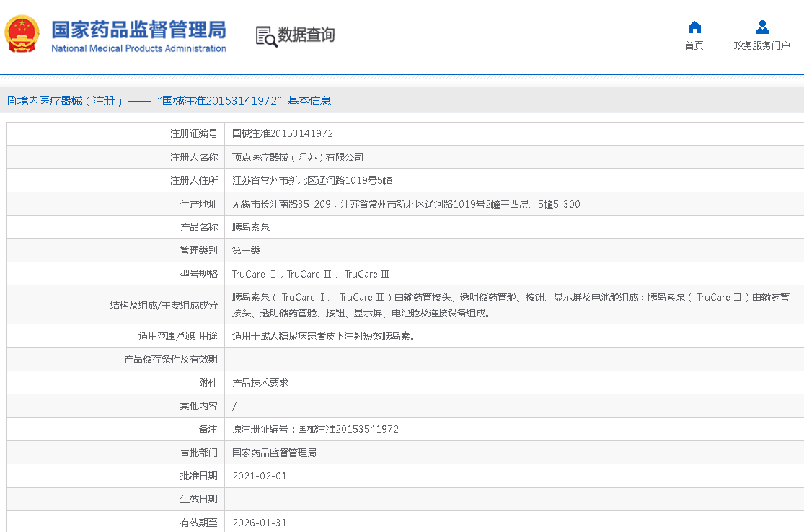Click the product name 胰岛素泵 cell
This screenshot has height=532, width=804.
click(x=251, y=227)
